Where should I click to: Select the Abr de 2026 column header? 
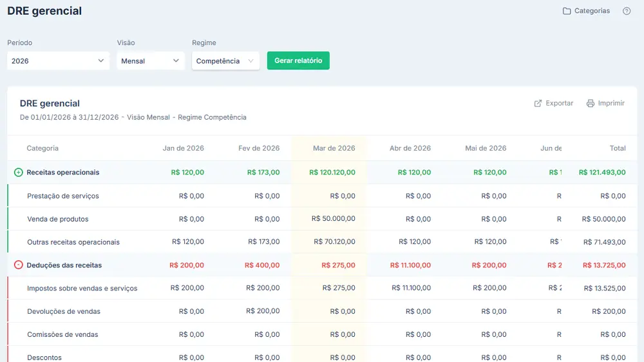click(410, 148)
